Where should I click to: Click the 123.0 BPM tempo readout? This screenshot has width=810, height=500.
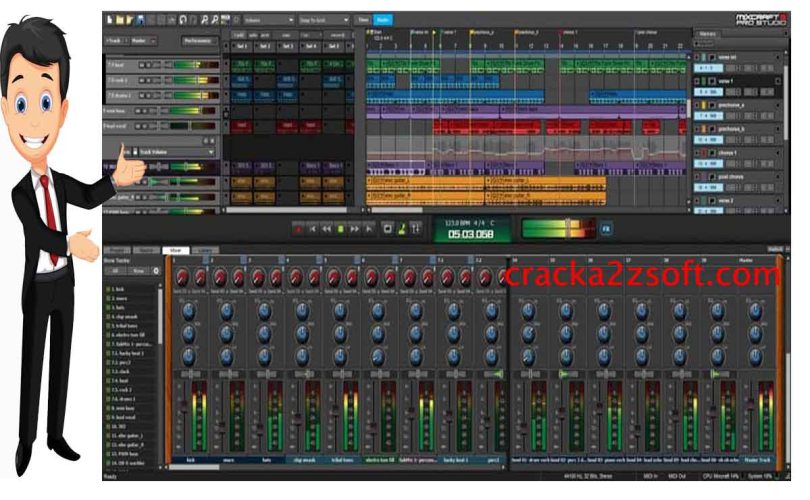point(458,223)
